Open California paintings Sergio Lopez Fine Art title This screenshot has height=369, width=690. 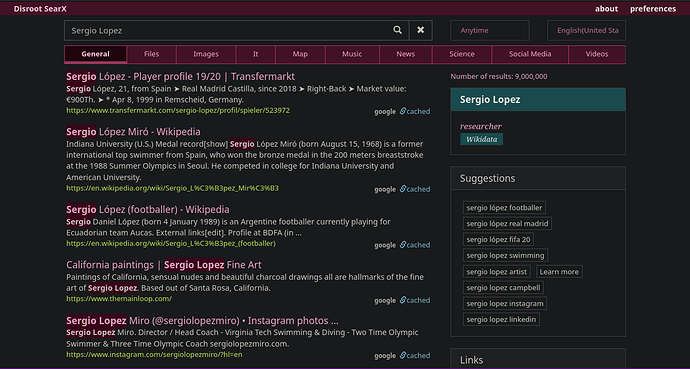point(164,265)
